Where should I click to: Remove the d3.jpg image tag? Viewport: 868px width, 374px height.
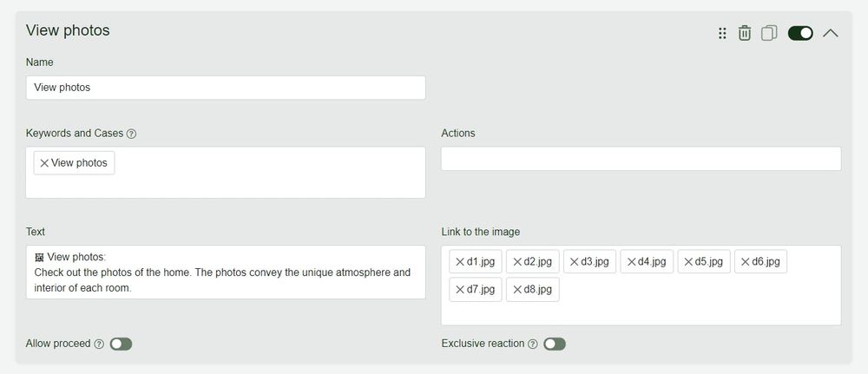[x=574, y=261]
